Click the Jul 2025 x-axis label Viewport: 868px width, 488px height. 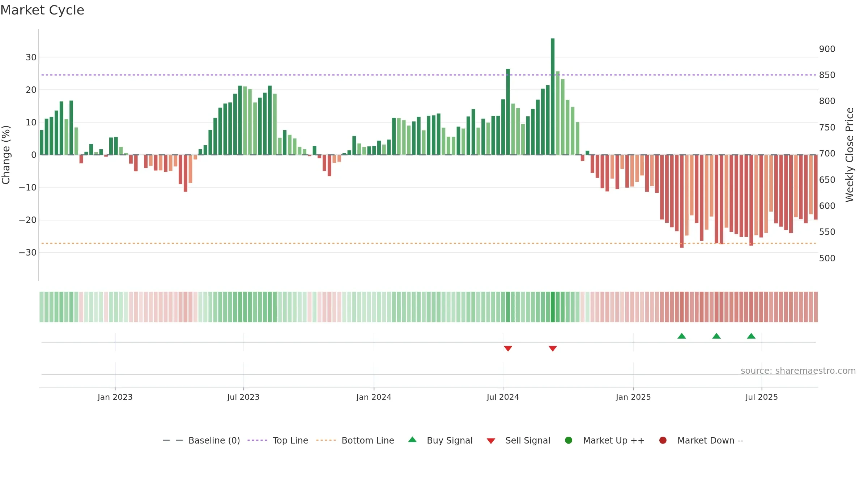point(762,397)
